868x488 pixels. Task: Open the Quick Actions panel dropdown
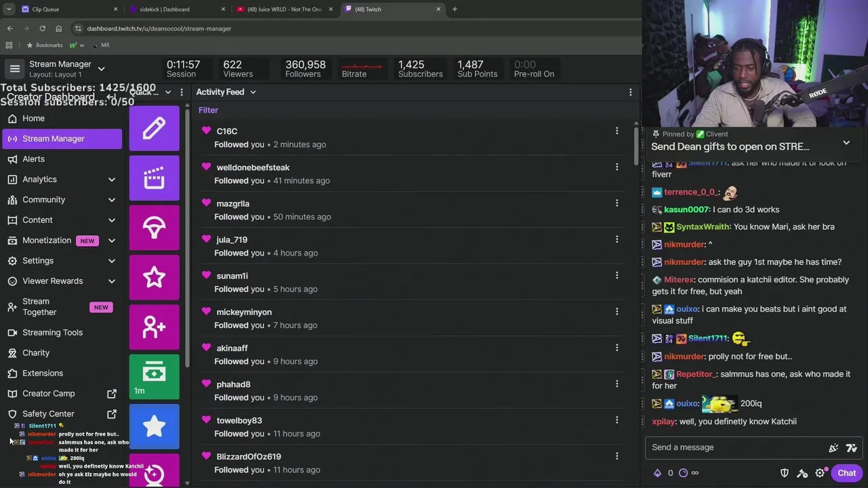pos(167,92)
